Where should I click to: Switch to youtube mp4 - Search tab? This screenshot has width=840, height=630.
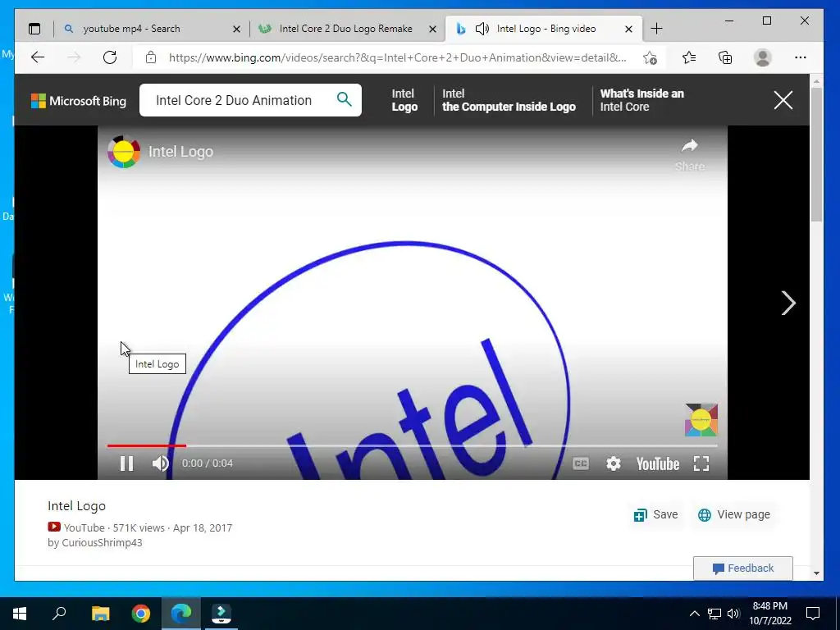click(132, 29)
